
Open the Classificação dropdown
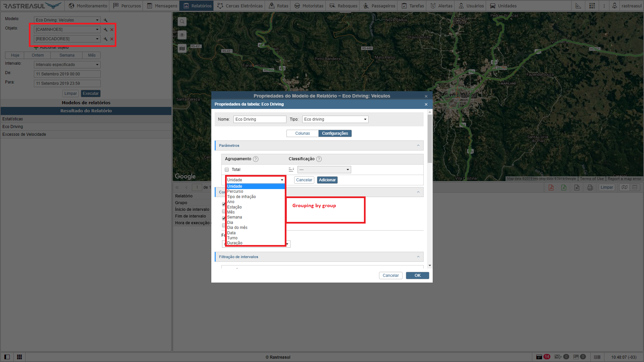pyautogui.click(x=324, y=170)
